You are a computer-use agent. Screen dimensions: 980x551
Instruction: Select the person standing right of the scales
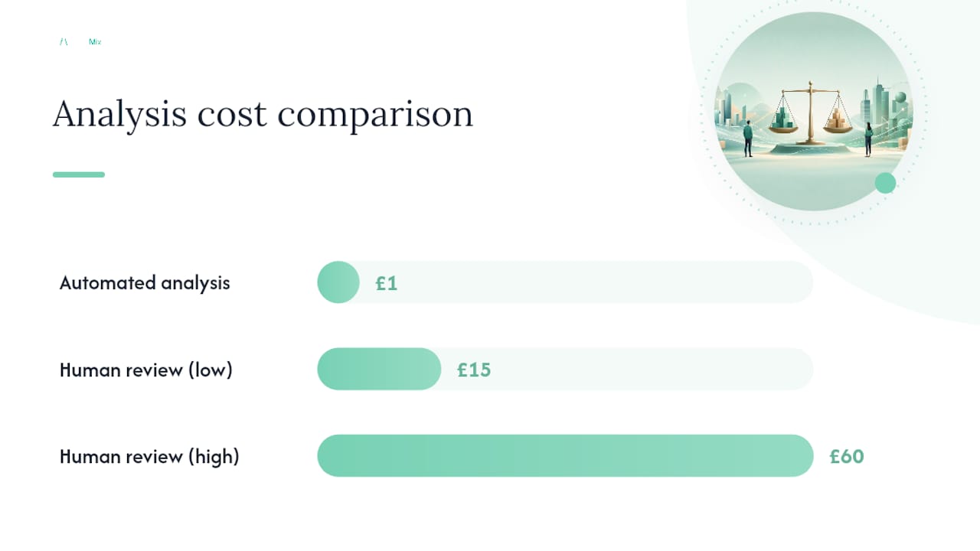pos(868,139)
